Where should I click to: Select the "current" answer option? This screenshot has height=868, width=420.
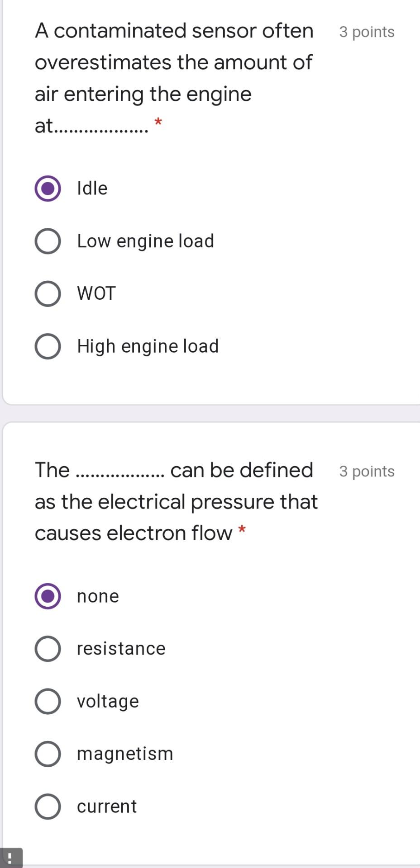tap(48, 807)
